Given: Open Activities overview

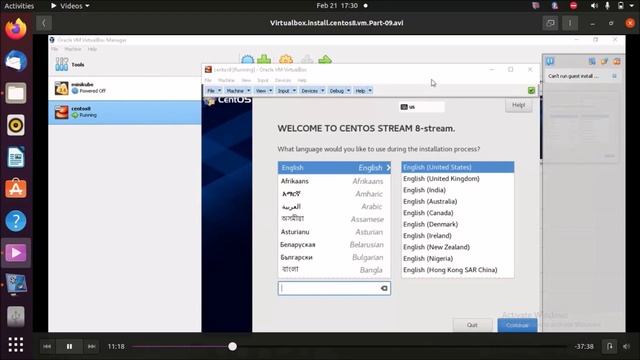Looking at the screenshot, I should click(19, 6).
